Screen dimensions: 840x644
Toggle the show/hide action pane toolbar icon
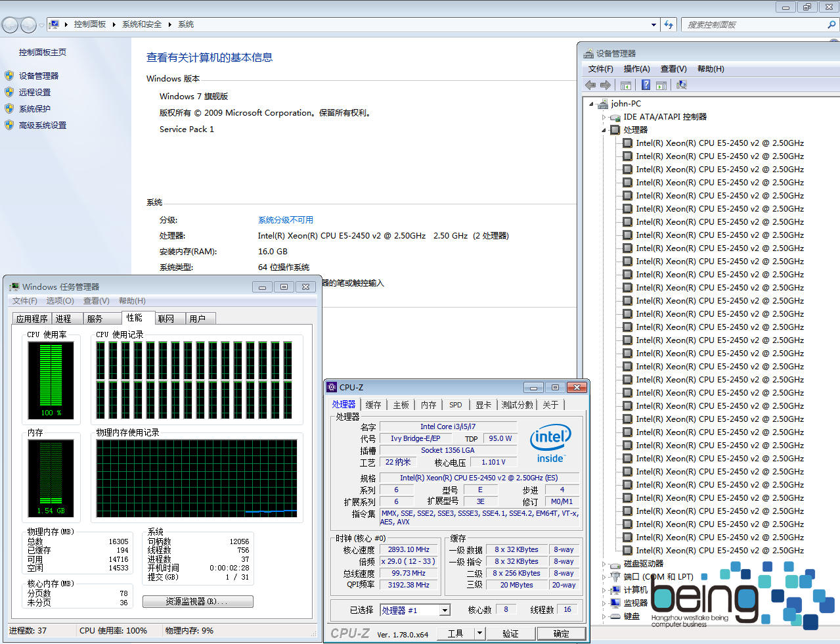tap(661, 85)
